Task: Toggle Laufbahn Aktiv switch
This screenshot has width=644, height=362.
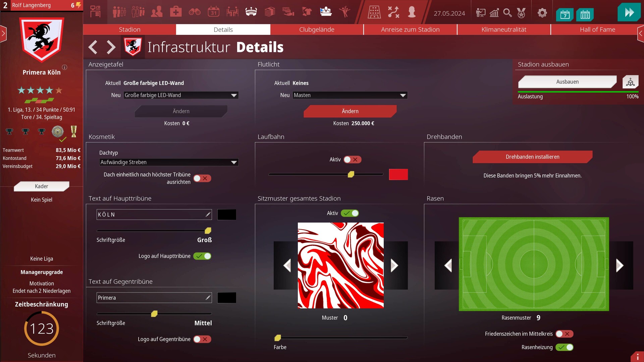Action: pyautogui.click(x=352, y=160)
